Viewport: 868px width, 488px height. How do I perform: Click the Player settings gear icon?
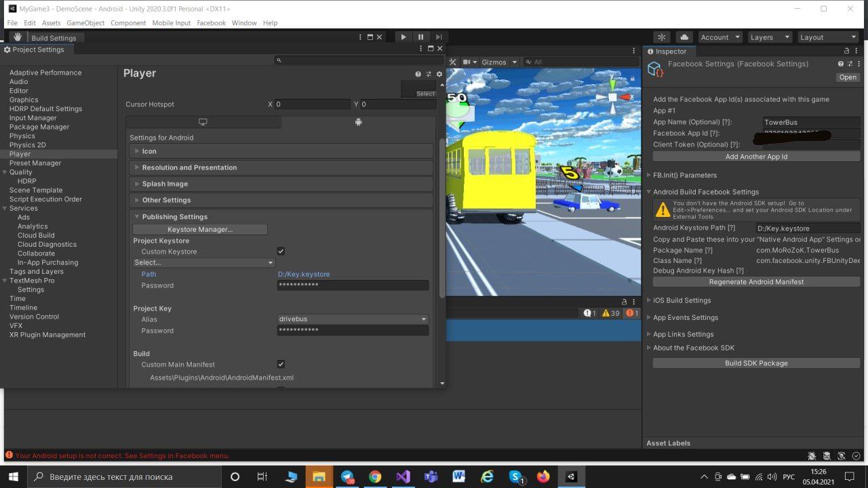439,74
